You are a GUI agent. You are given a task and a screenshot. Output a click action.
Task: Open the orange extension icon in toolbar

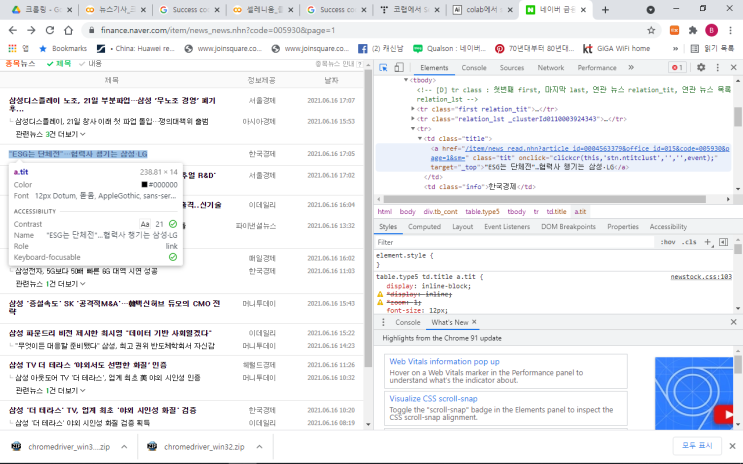(x=674, y=30)
